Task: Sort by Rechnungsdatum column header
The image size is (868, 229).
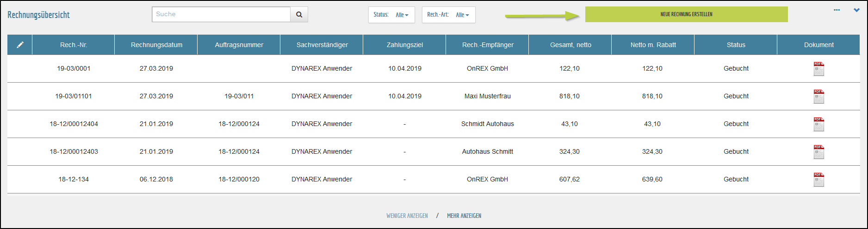Action: (156, 45)
